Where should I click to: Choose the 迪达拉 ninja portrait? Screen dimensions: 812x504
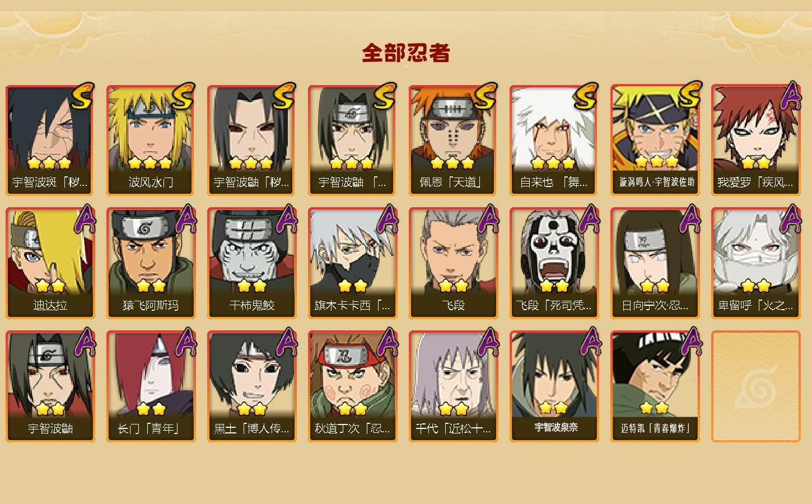click(50, 263)
